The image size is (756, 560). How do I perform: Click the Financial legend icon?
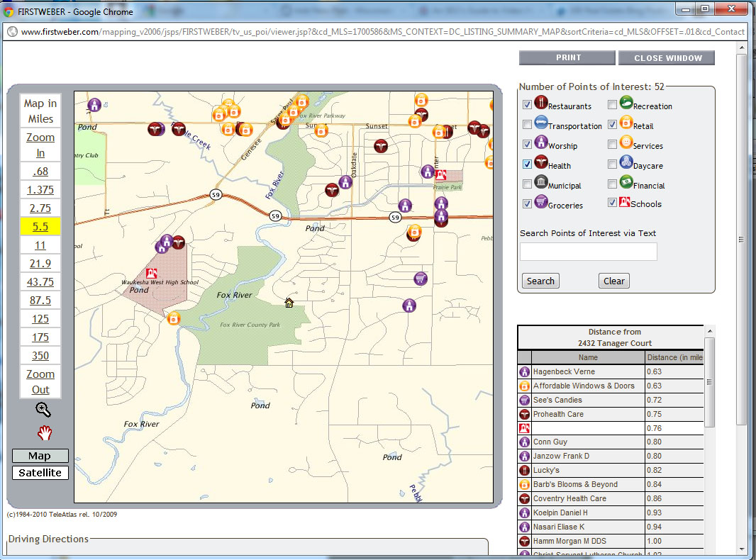click(x=626, y=181)
